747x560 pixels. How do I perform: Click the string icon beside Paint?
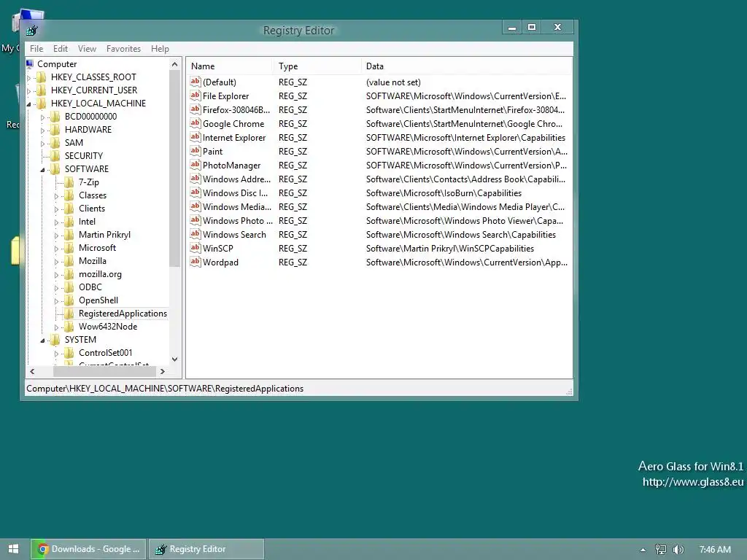point(196,151)
